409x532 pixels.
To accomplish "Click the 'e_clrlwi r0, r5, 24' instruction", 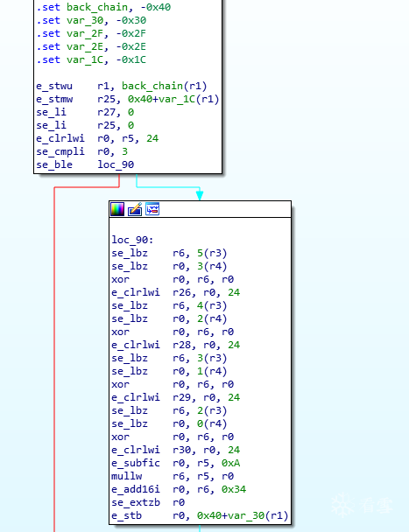I will pyautogui.click(x=97, y=138).
